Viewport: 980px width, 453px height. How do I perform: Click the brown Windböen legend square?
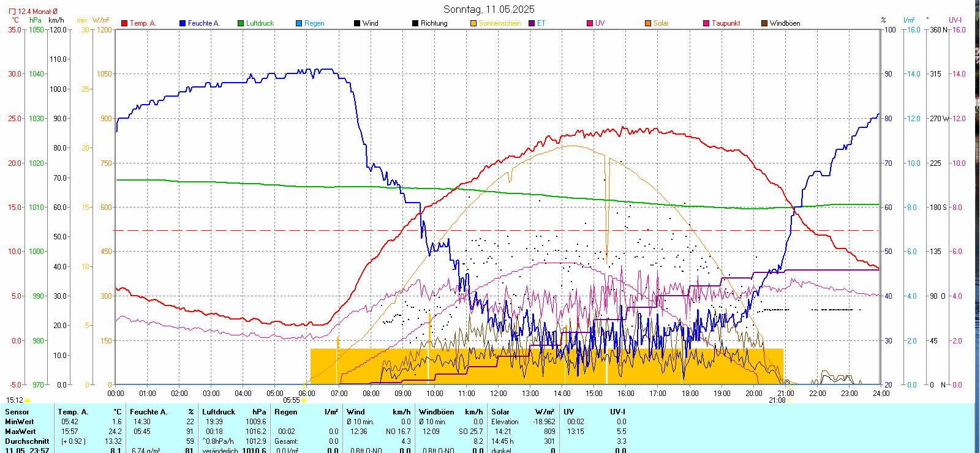[764, 23]
